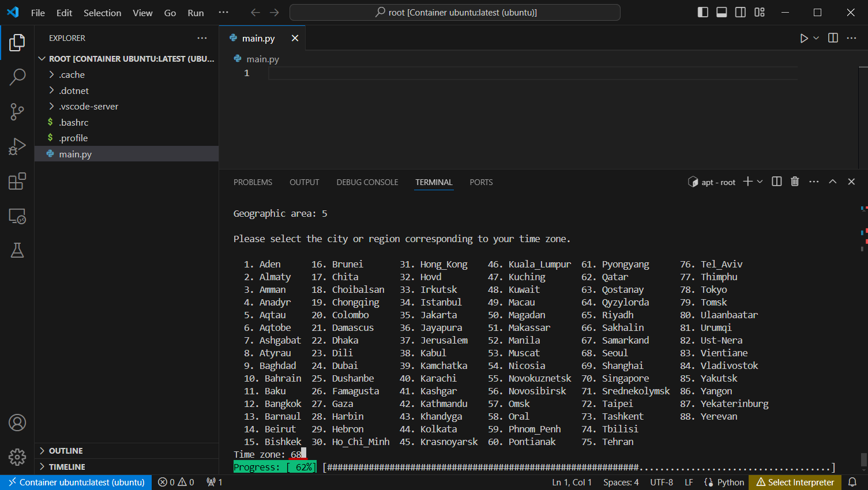Maximize the panel size
868x490 pixels.
coord(833,182)
